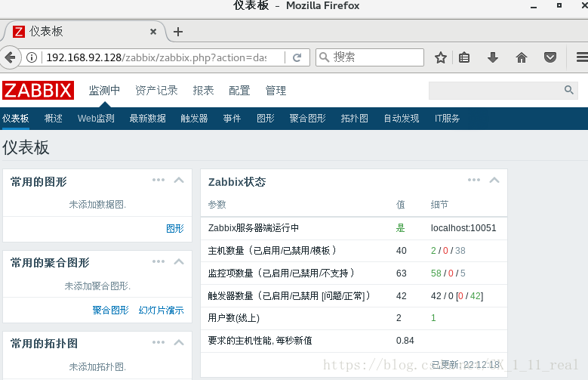Select the 仪表板 submenu tab
The height and width of the screenshot is (380, 588).
point(15,119)
